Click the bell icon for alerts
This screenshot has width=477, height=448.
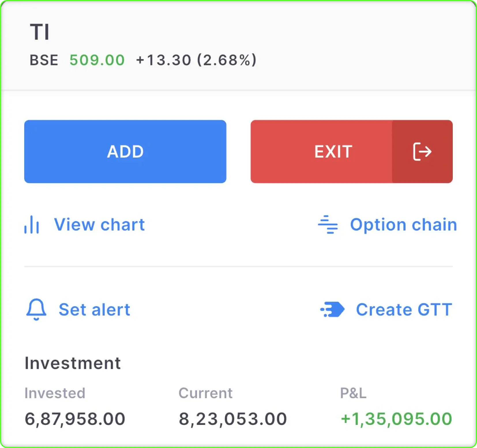pos(36,309)
